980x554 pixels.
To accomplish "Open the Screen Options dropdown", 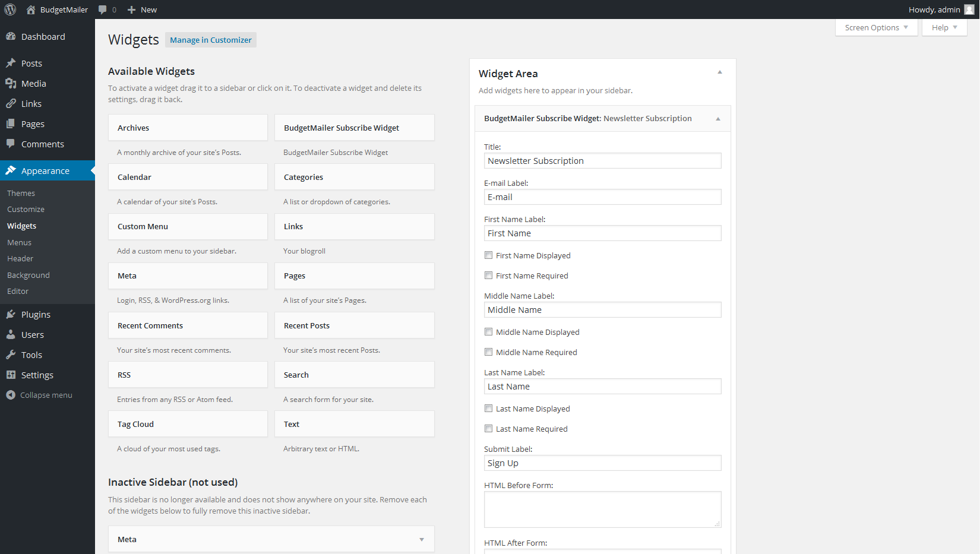I will pos(876,27).
